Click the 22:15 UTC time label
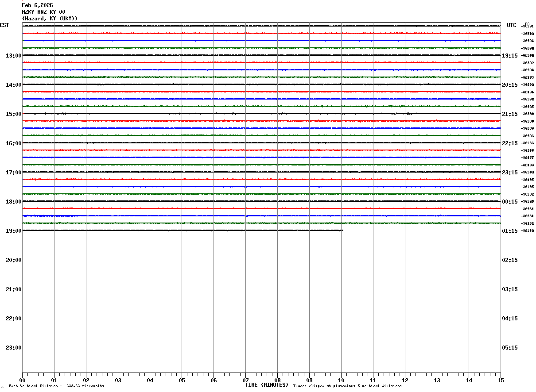The image size is (536, 392). coord(510,143)
